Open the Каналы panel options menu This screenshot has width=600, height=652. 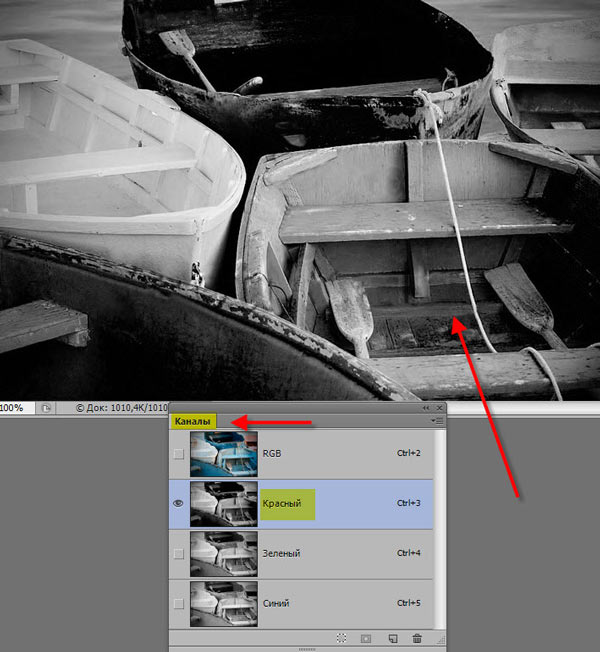437,421
